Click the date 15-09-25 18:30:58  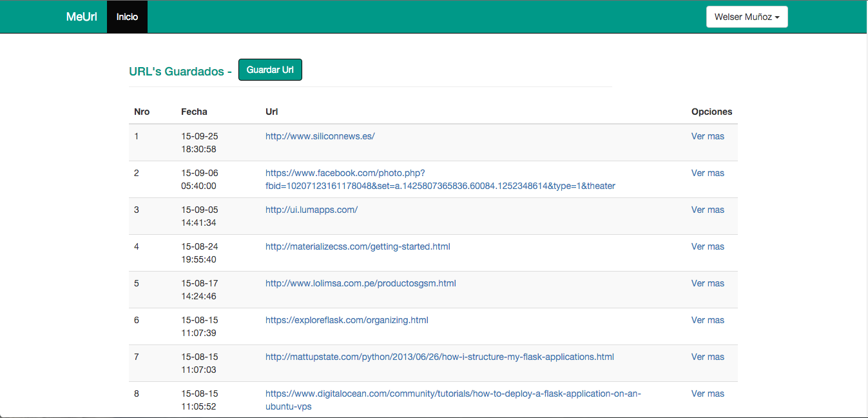200,143
